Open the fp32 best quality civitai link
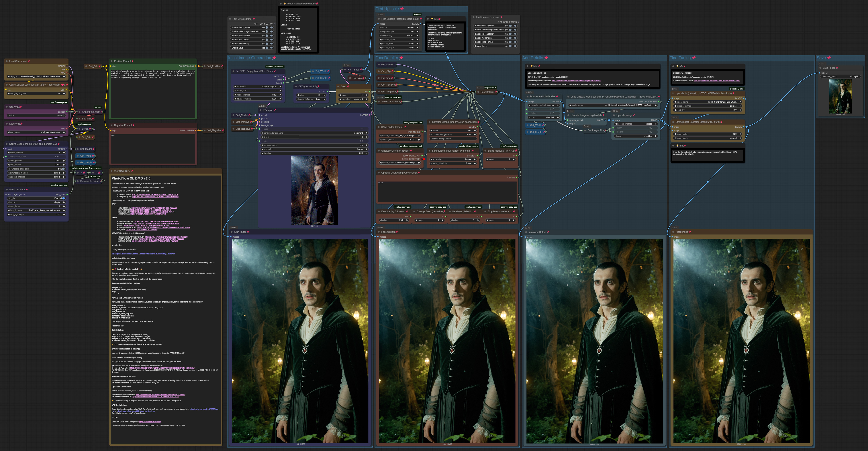Viewport: 868px width, 451px height. [155, 195]
